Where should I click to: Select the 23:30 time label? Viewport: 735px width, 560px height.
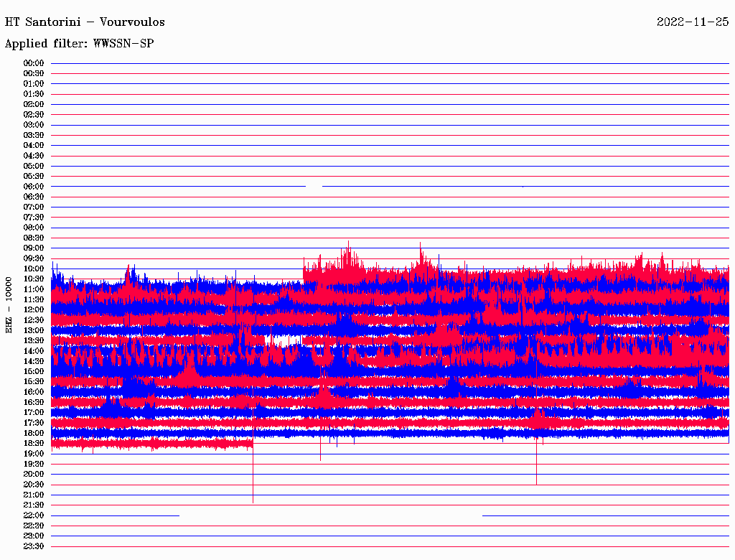tap(34, 546)
